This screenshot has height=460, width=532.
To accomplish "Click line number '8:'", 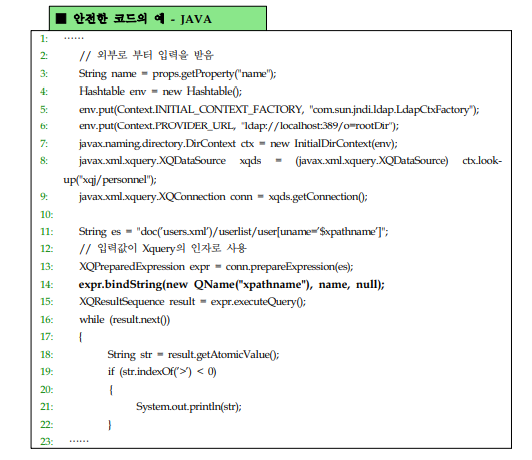I will click(x=44, y=160).
